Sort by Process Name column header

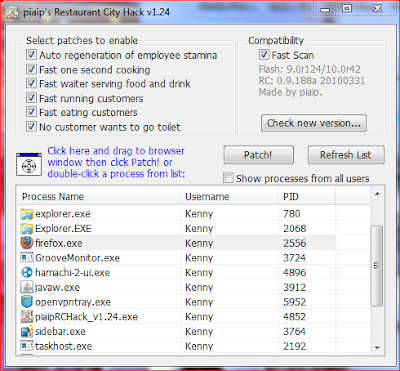pos(98,196)
